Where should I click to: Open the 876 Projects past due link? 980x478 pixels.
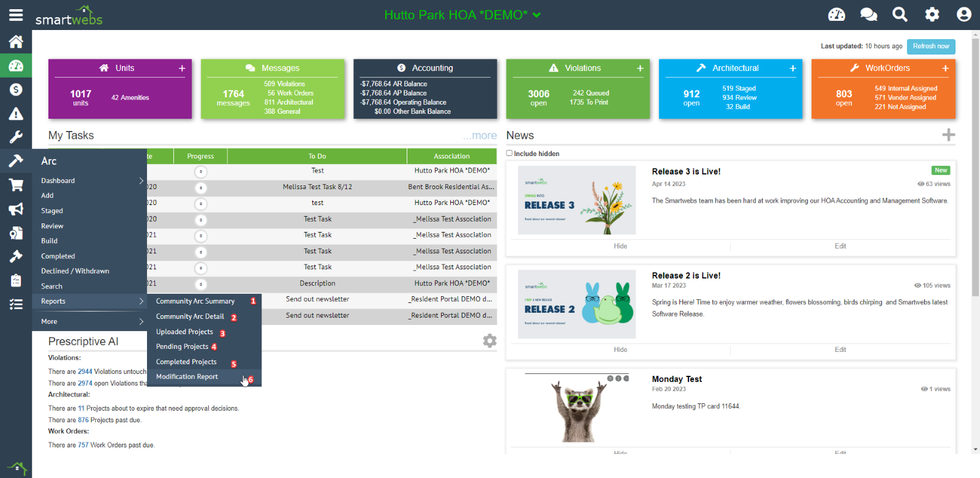pos(83,420)
